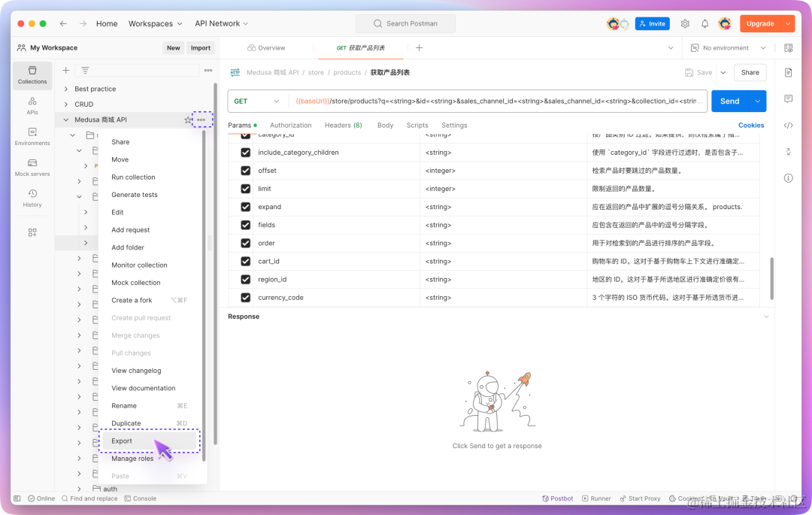Screen dimensions: 812x515
Task: Click the back navigation arrow
Action: pyautogui.click(x=63, y=24)
